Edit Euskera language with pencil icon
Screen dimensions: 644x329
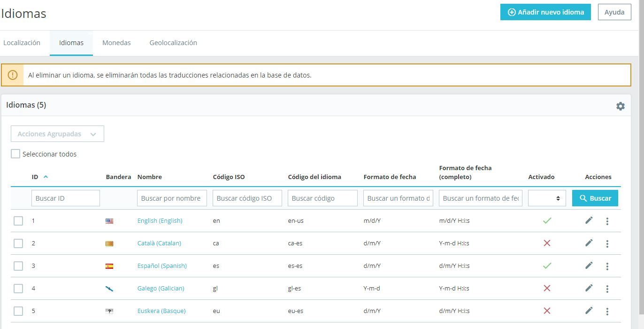pos(589,310)
